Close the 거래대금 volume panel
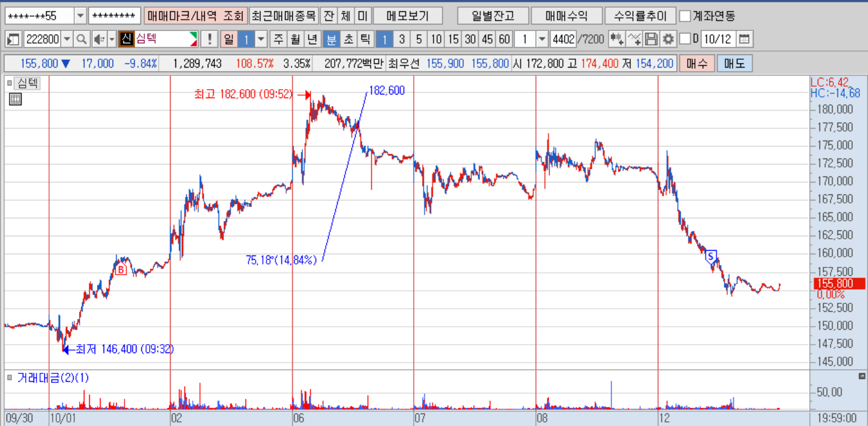868x426 pixels. coord(862,376)
